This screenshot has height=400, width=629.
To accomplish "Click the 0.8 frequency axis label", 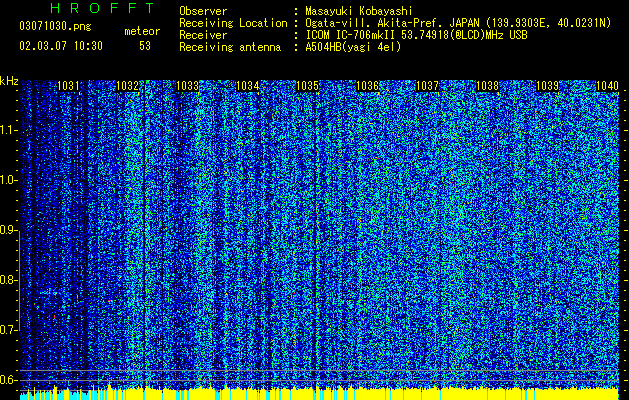I will pyautogui.click(x=8, y=280).
